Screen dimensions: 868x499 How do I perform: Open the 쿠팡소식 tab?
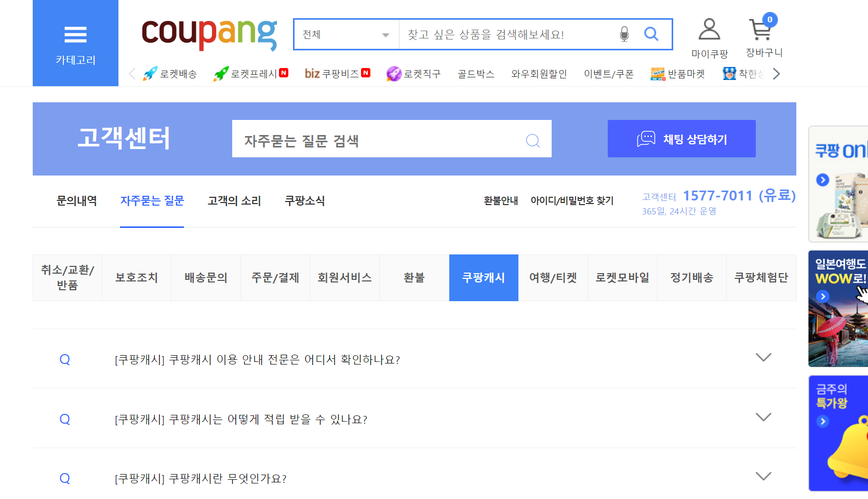click(305, 201)
